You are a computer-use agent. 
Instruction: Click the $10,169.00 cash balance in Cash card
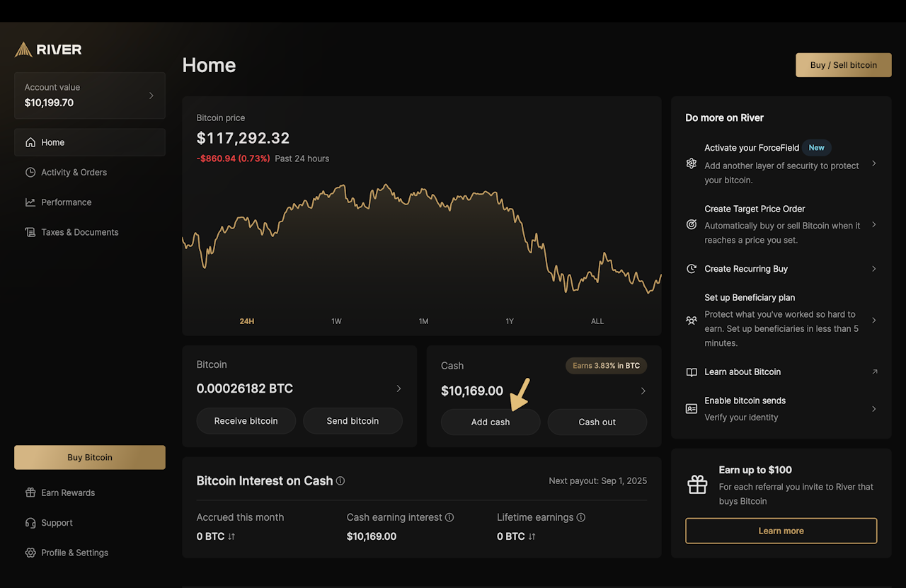[472, 391]
